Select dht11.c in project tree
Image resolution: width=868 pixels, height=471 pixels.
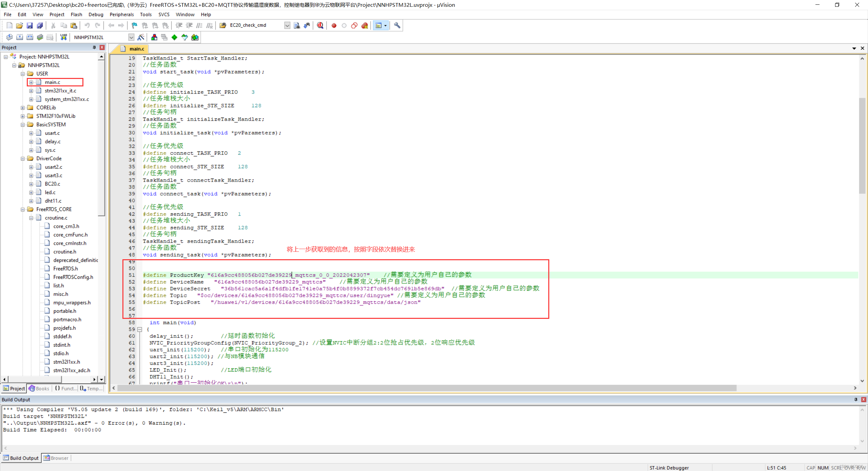point(53,201)
